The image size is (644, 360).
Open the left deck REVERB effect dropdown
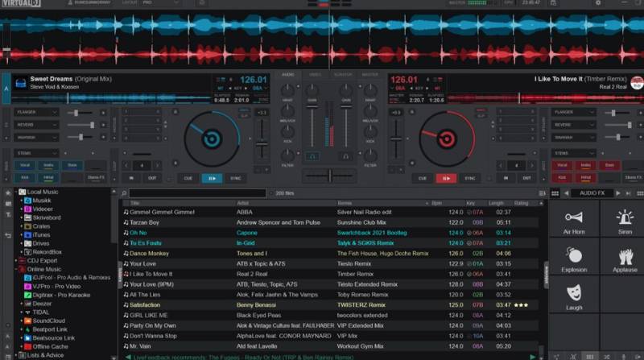coord(36,125)
